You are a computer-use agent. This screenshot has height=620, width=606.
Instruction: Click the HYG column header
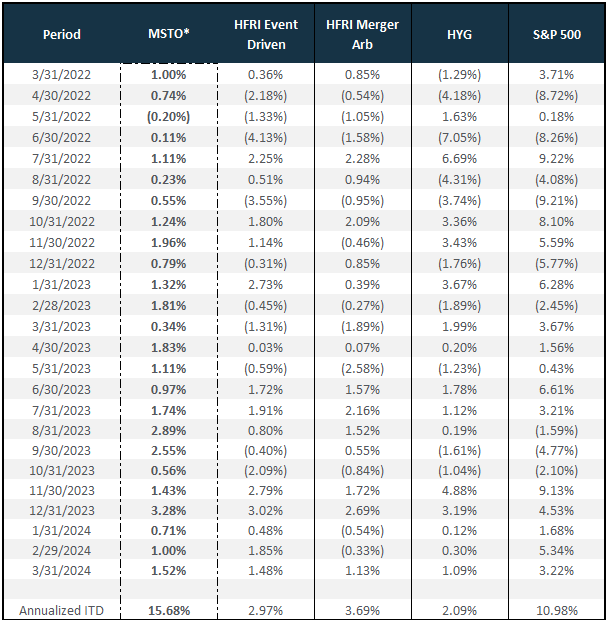coord(459,34)
